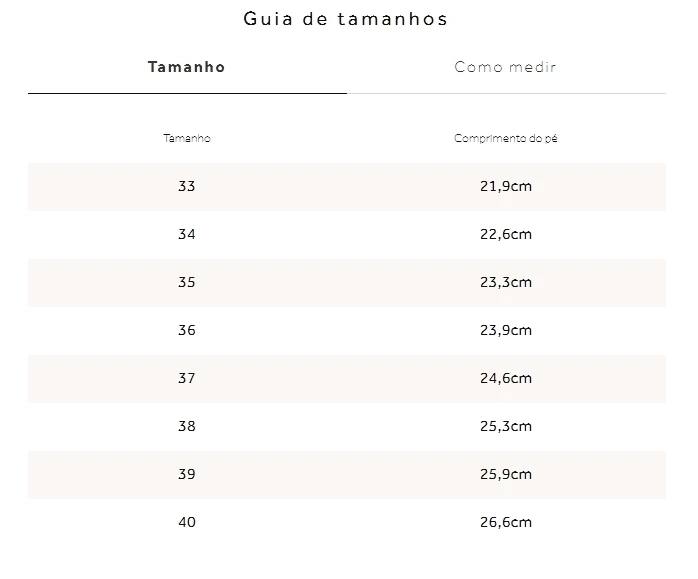This screenshot has height=579, width=698.
Task: Select size 40 in the table
Action: [187, 522]
